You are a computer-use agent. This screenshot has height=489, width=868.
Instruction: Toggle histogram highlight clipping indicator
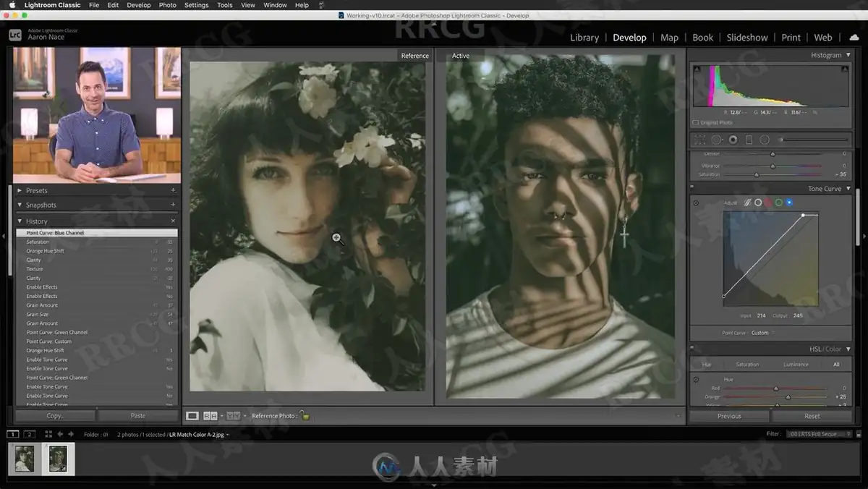(x=844, y=69)
